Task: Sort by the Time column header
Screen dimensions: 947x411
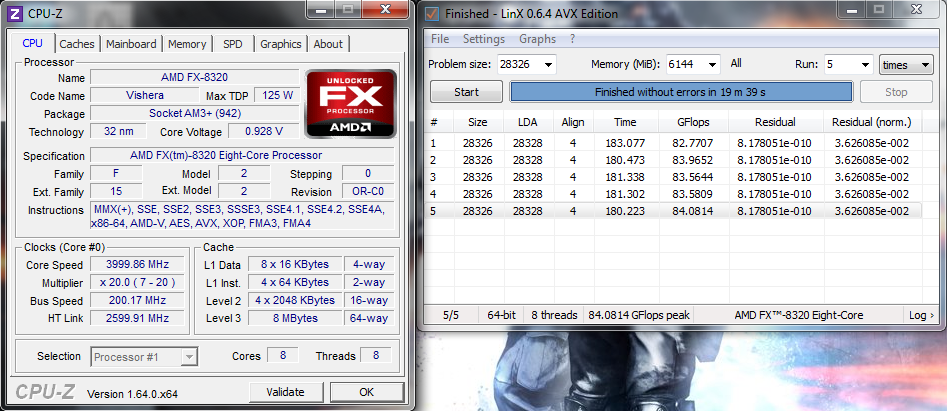Action: 625,122
